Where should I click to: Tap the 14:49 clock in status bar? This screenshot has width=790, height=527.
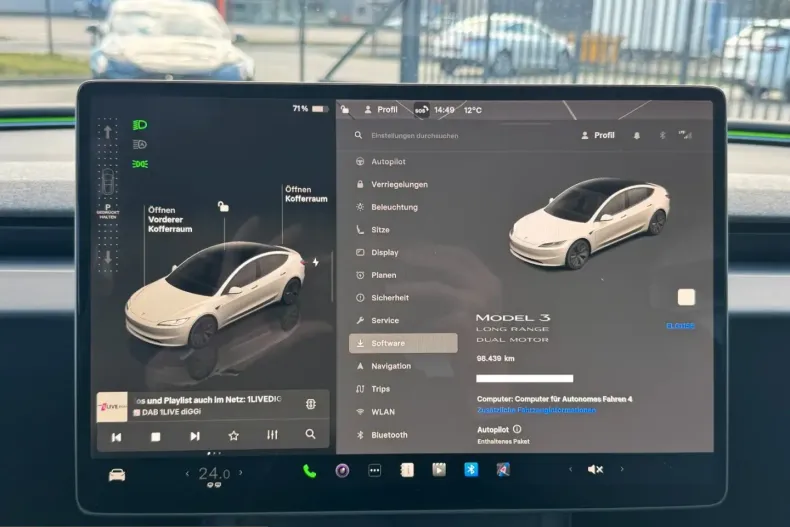click(444, 110)
